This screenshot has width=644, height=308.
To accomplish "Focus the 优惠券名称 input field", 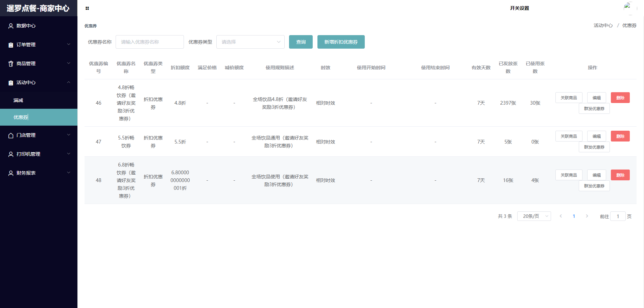I will coord(150,42).
